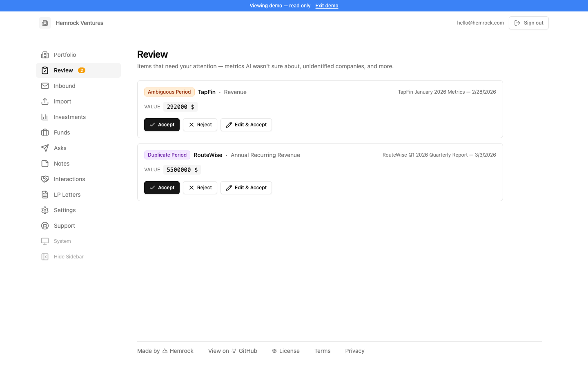Click the 292000 $ value
Image resolution: width=588 pixels, height=368 pixels.
pyautogui.click(x=180, y=107)
